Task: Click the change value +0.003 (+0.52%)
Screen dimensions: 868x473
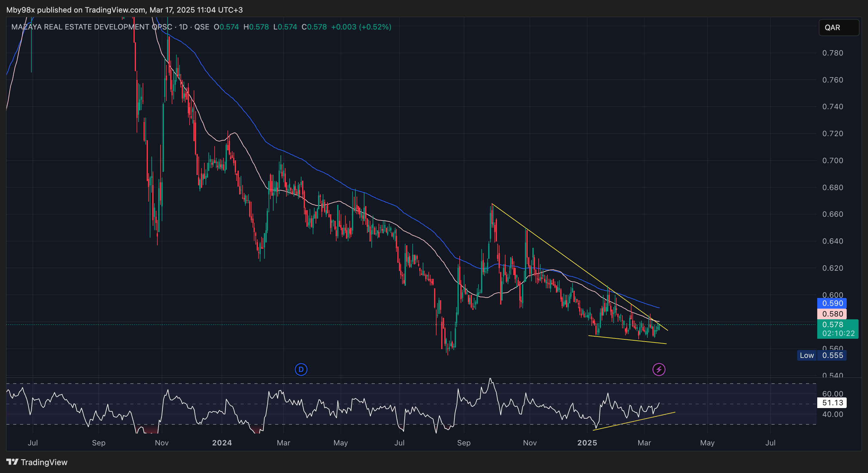Action: tap(361, 27)
